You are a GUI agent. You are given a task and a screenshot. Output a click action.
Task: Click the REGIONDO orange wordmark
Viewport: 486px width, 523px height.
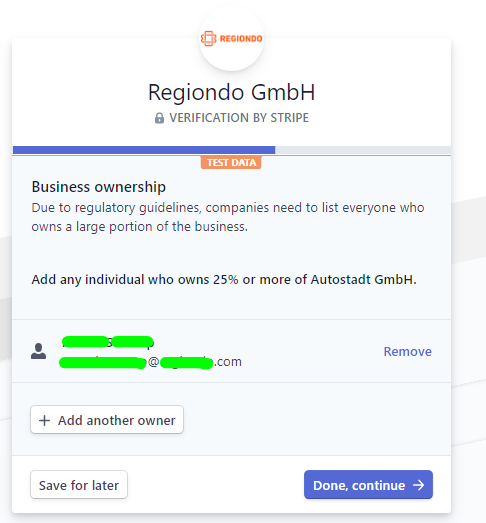[x=241, y=39]
